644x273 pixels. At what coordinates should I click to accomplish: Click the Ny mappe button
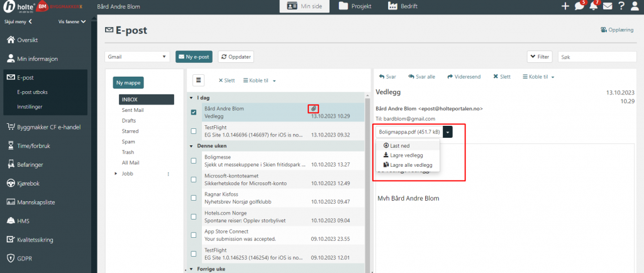point(128,82)
